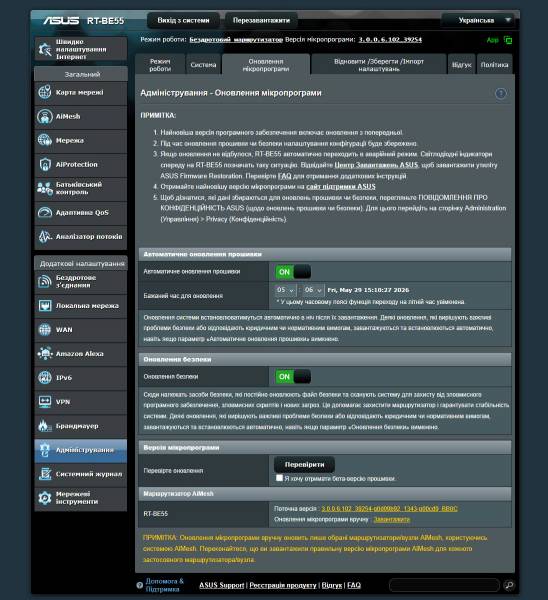The image size is (548, 600).
Task: Open the FAQ link in note three
Action: pos(284,176)
